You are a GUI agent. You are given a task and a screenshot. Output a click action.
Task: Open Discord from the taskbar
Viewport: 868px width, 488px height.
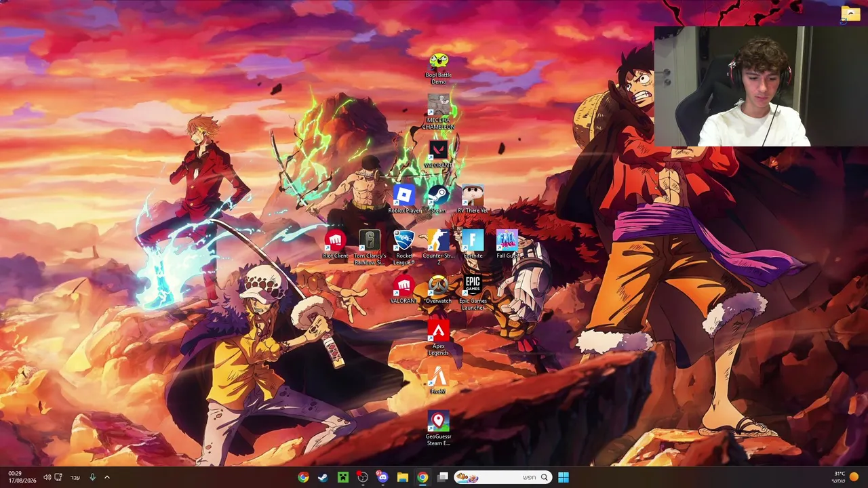tap(382, 477)
